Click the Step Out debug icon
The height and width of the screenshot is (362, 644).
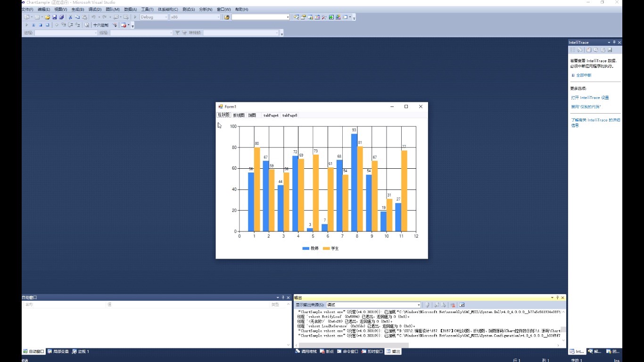point(77,25)
